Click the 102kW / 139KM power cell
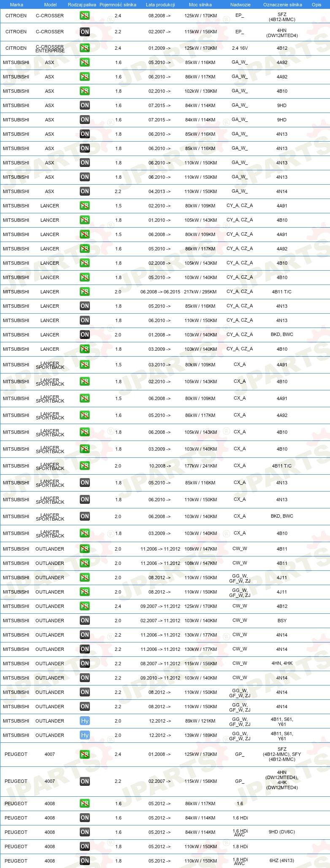 (x=200, y=91)
